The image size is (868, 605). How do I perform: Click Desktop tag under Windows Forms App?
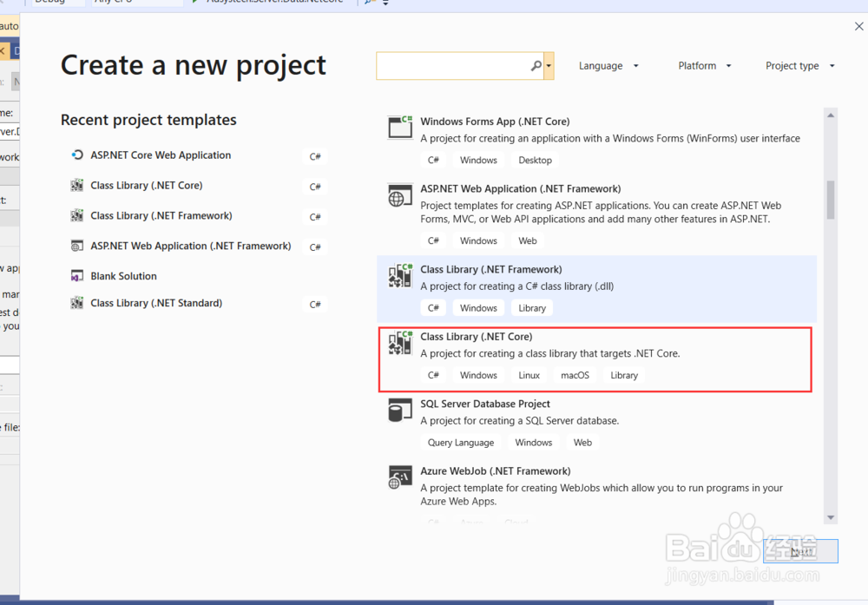pyautogui.click(x=535, y=160)
